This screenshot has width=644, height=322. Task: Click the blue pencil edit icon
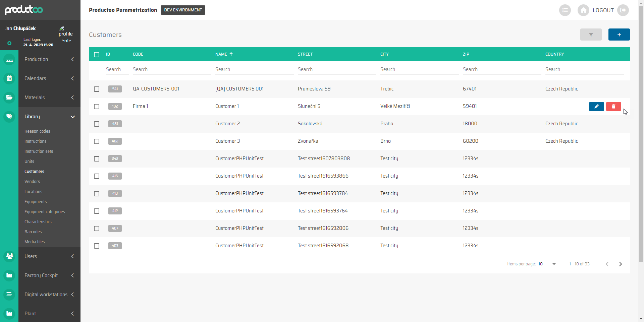596,107
